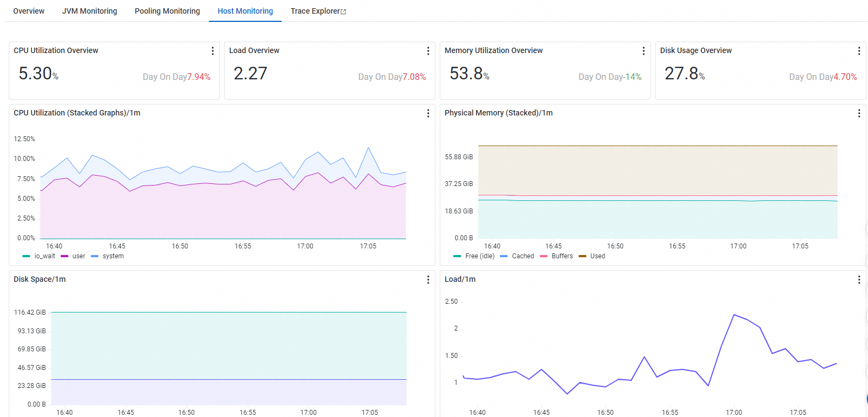Click the load peak near 17:00
Screen dimensions: 868x417
(733, 315)
